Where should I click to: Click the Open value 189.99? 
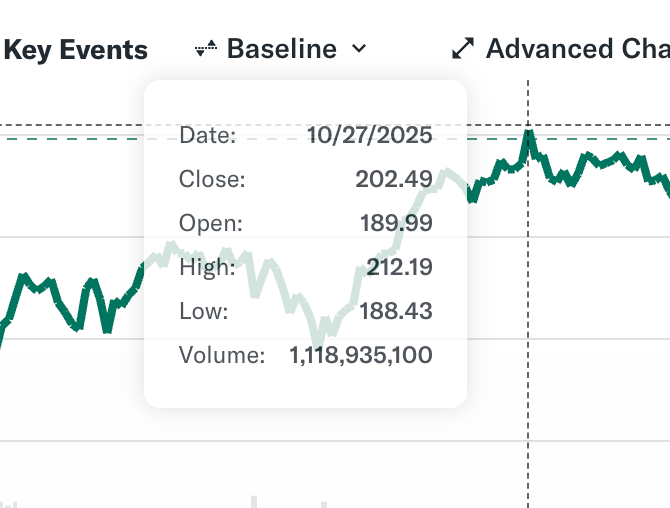coord(396,224)
